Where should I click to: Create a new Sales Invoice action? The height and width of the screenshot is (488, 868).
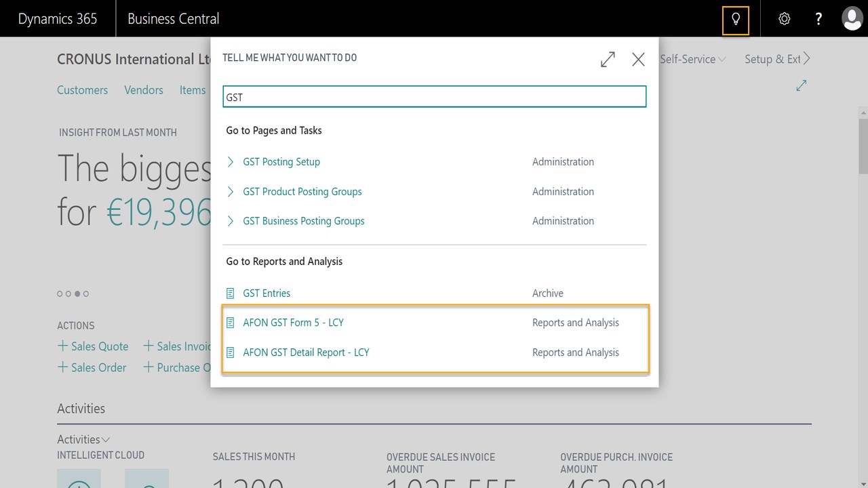tap(178, 346)
